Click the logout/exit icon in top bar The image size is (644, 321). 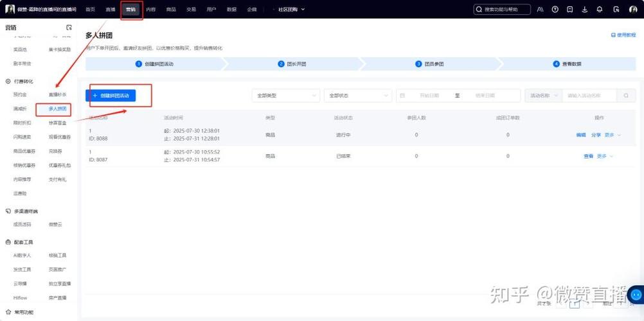click(x=616, y=10)
